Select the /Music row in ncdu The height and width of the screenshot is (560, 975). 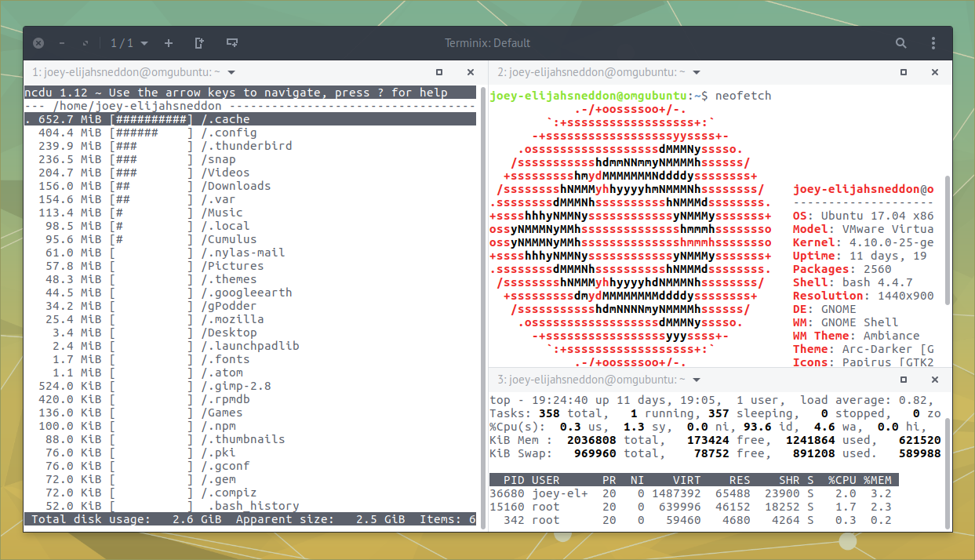coord(250,213)
